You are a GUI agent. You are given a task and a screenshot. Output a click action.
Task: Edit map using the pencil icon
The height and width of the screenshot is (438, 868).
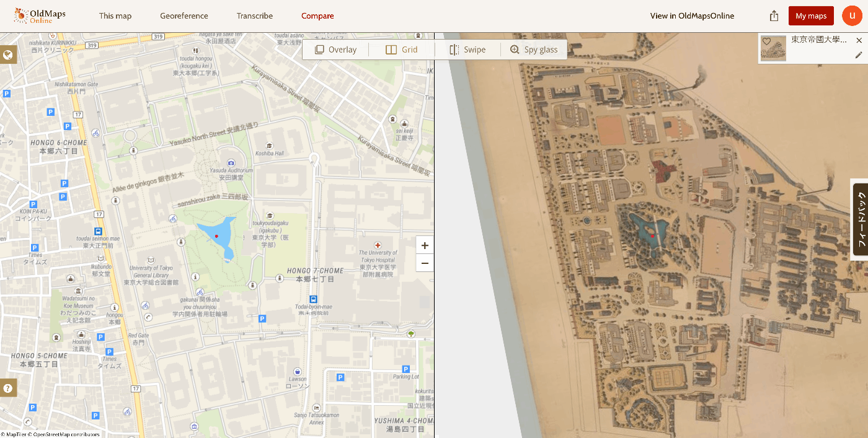[859, 55]
